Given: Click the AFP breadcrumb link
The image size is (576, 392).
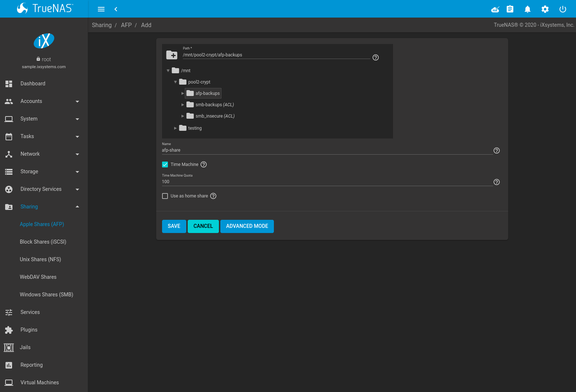Looking at the screenshot, I should (x=126, y=25).
